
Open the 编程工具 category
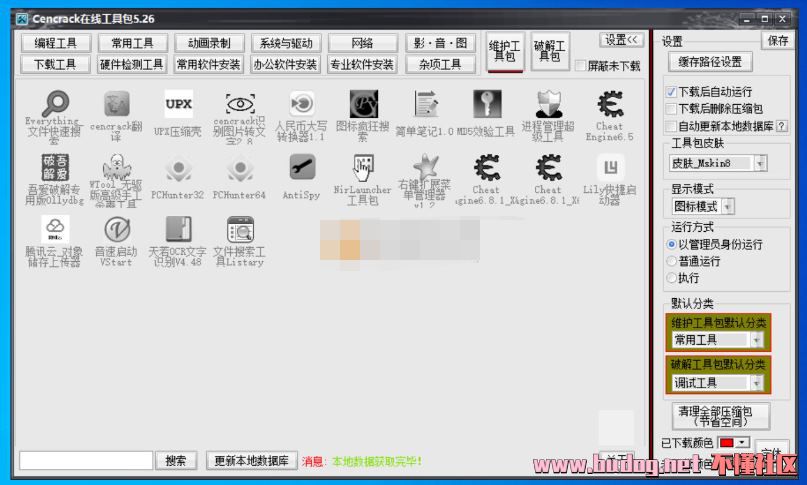[x=56, y=43]
